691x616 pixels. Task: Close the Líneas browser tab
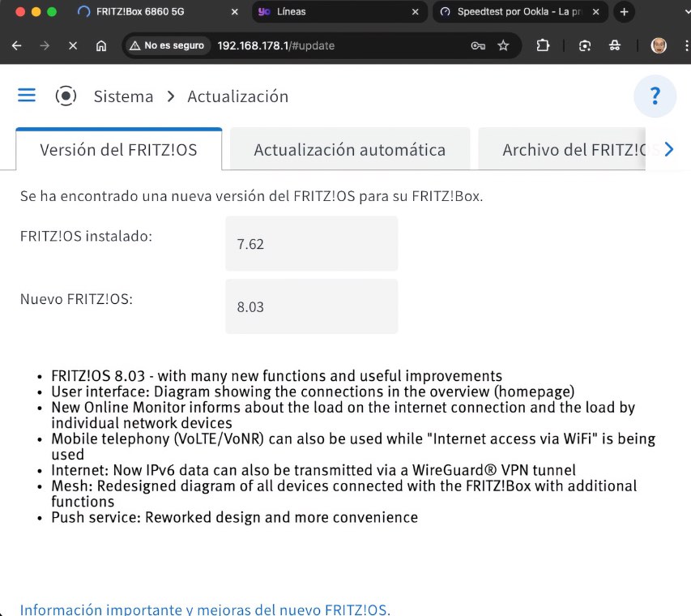(415, 12)
